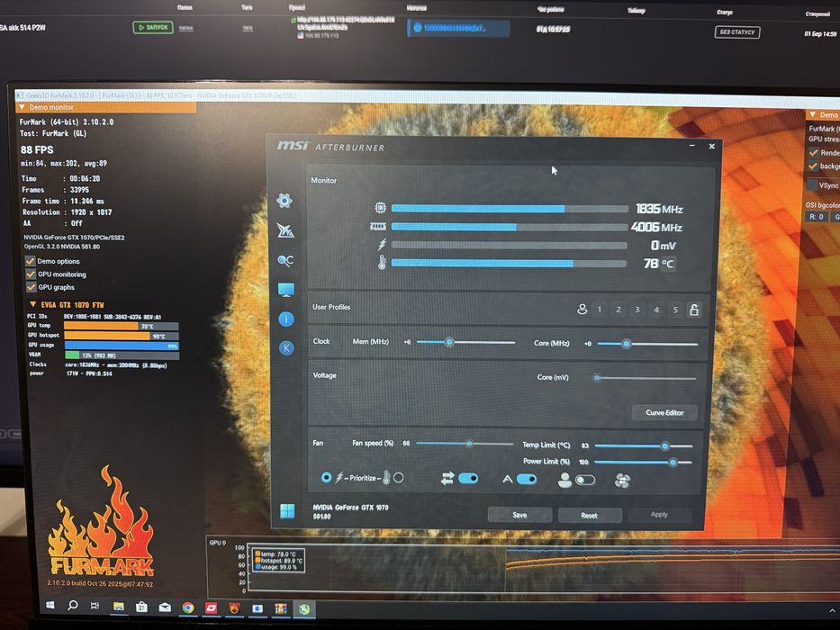Screen dimensions: 840x630
Task: Toggle GPU graphs checkbox in FurMark
Action: tap(31, 287)
